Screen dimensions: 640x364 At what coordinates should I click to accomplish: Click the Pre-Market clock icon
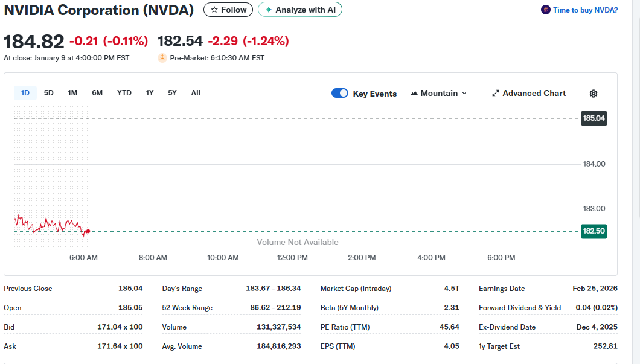click(x=162, y=57)
